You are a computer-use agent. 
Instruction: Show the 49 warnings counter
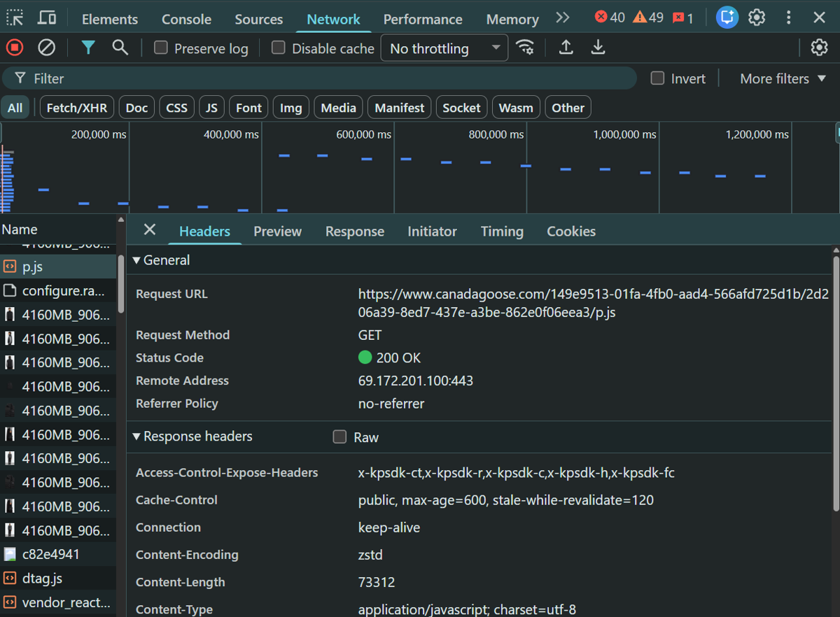click(x=648, y=17)
